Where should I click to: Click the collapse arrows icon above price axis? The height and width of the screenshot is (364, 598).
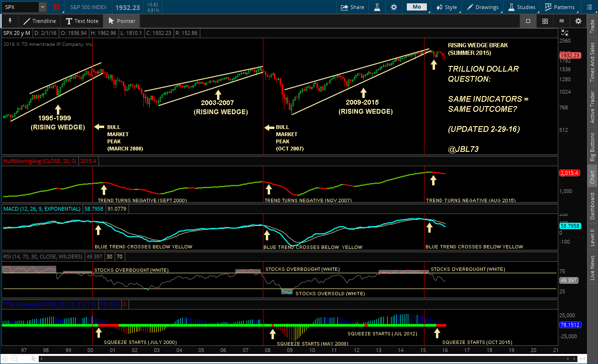[x=565, y=33]
